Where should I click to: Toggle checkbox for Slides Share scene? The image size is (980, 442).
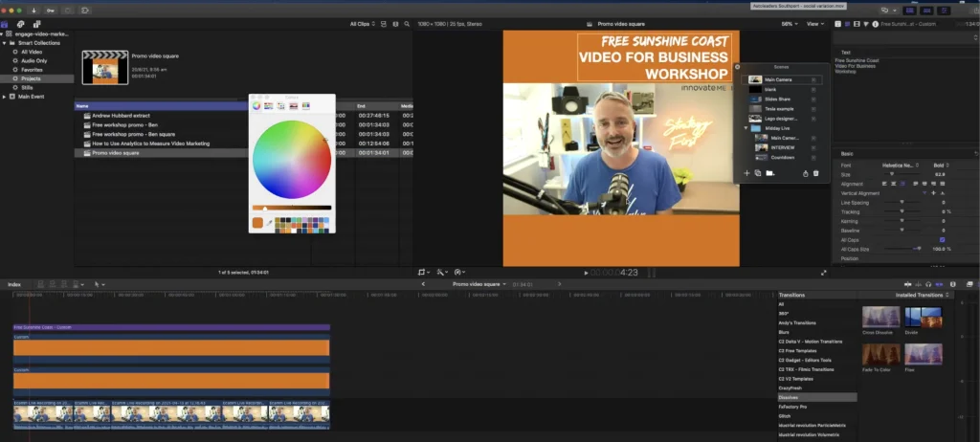pos(813,99)
